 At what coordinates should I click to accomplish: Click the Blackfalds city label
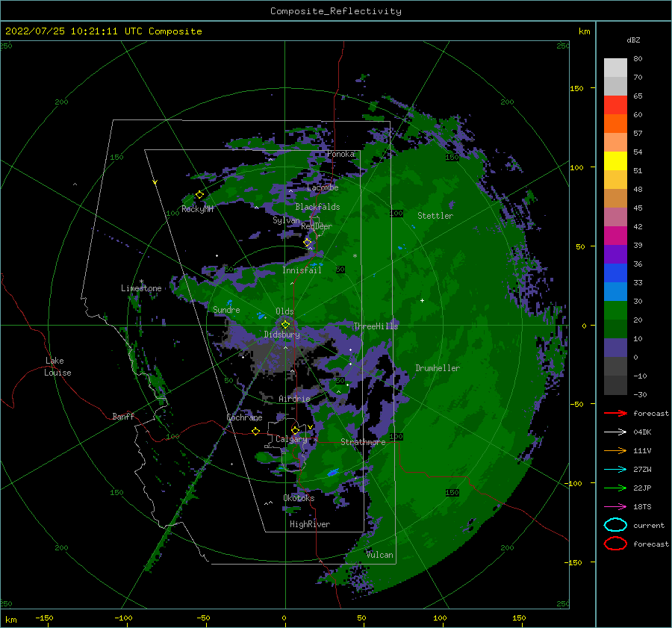pos(317,207)
